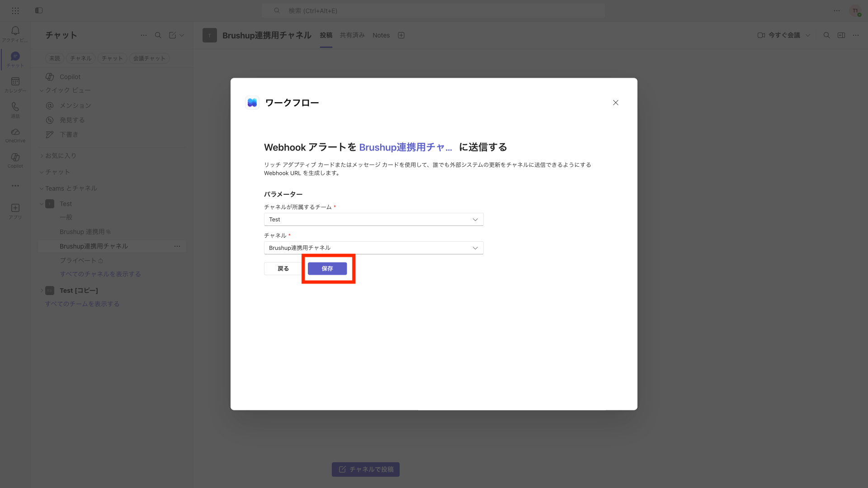Open Activity bell in left rail

click(x=15, y=34)
